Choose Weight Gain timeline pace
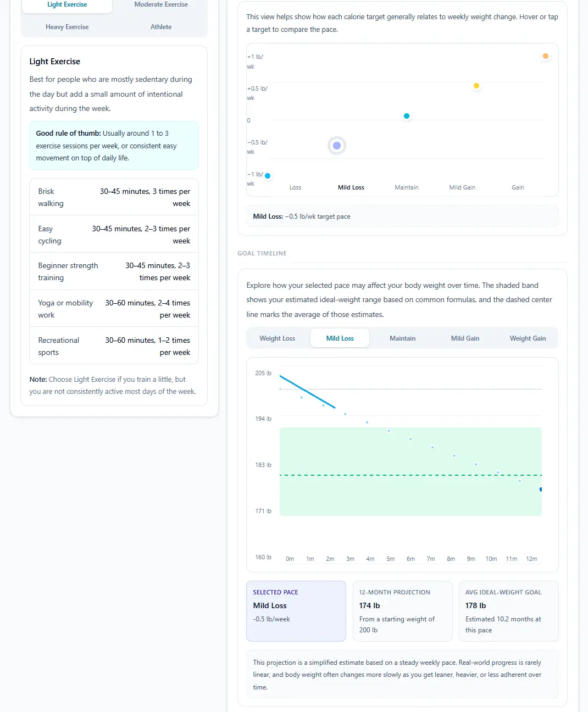588x712 pixels. tap(528, 338)
